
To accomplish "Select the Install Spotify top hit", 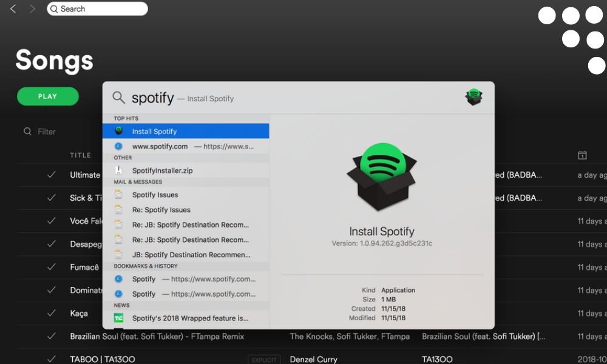I will pos(186,131).
